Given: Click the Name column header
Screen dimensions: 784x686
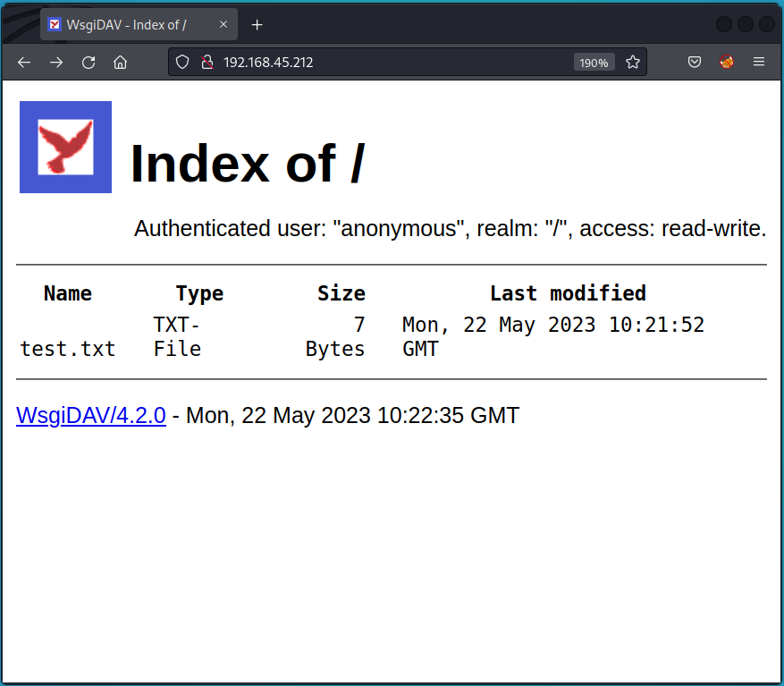Looking at the screenshot, I should (68, 293).
